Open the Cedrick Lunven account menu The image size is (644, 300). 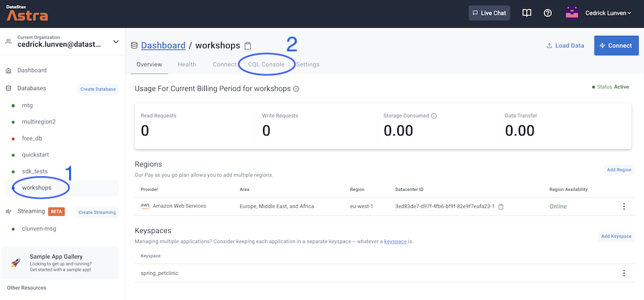coord(608,13)
